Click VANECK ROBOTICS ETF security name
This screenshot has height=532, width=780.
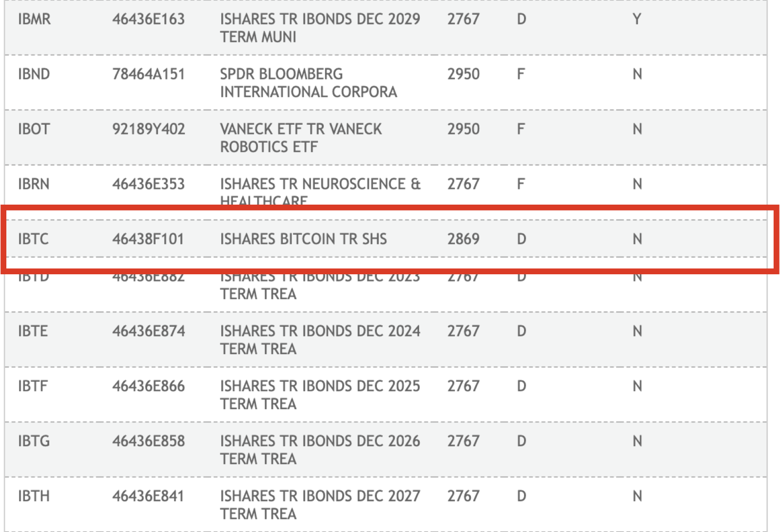point(301,138)
